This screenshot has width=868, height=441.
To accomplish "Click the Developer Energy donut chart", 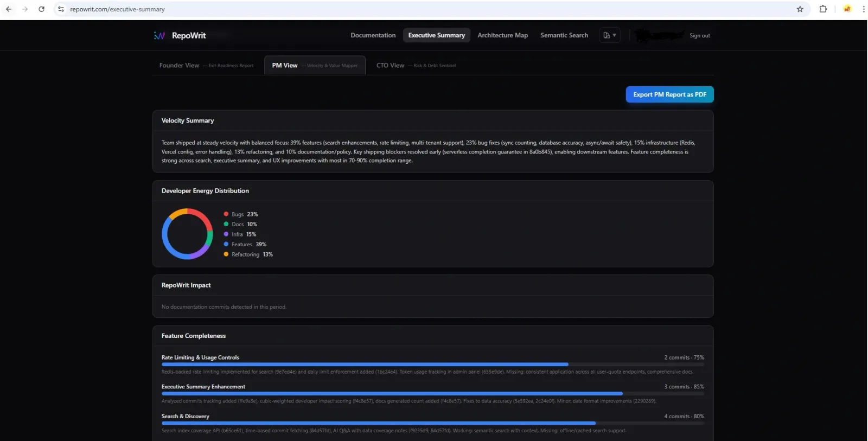I will (187, 234).
